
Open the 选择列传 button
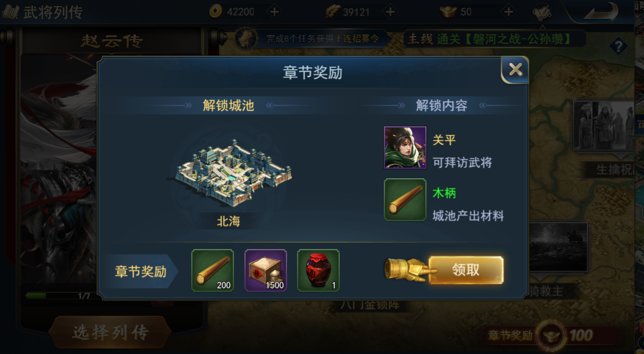pos(110,332)
